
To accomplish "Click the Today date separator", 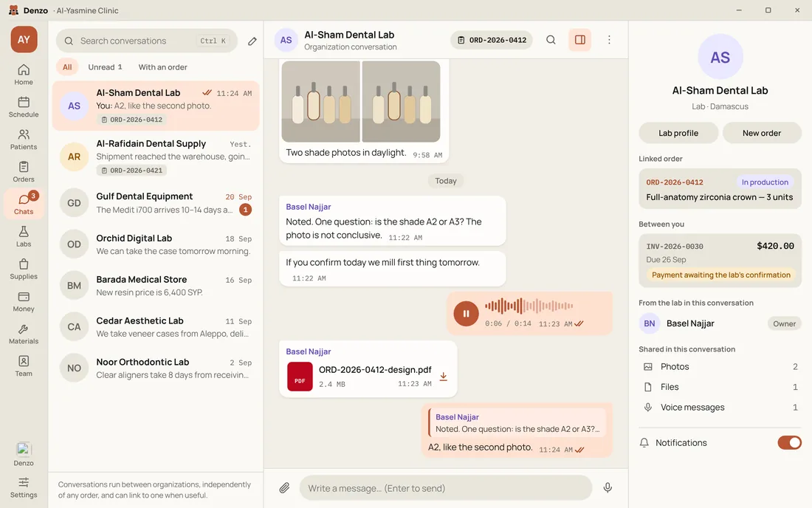I will 446,181.
